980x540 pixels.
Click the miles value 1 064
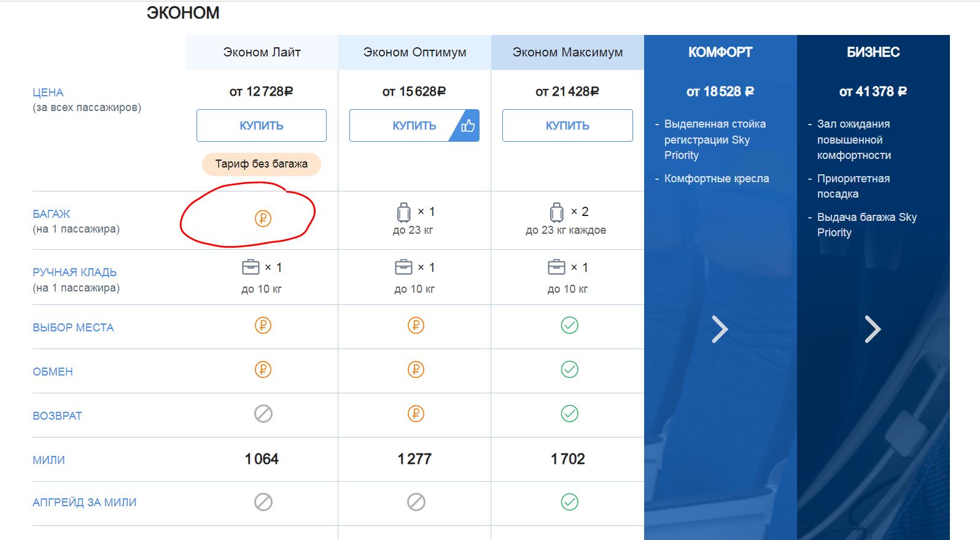262,459
